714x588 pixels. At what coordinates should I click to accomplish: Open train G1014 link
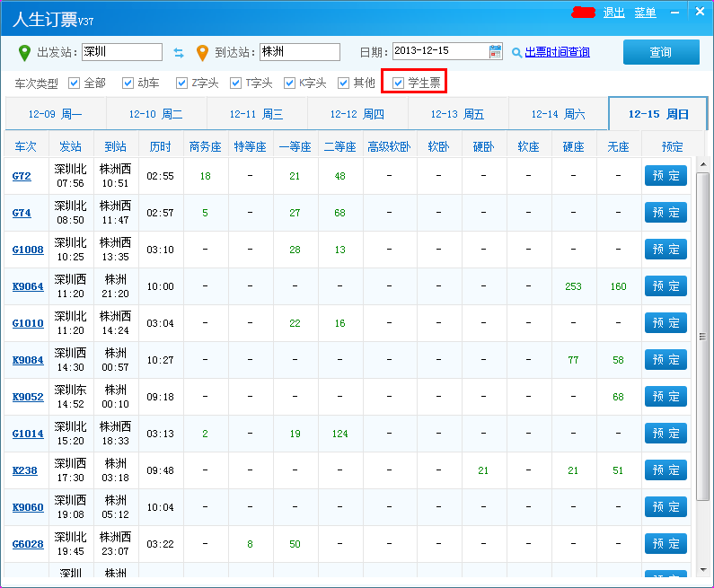28,434
